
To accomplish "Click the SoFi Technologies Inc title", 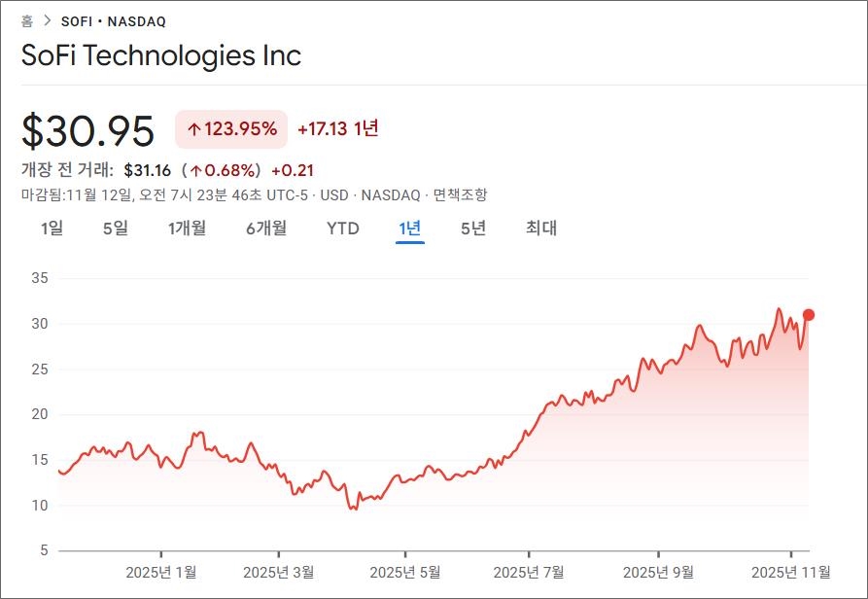I will (x=161, y=55).
